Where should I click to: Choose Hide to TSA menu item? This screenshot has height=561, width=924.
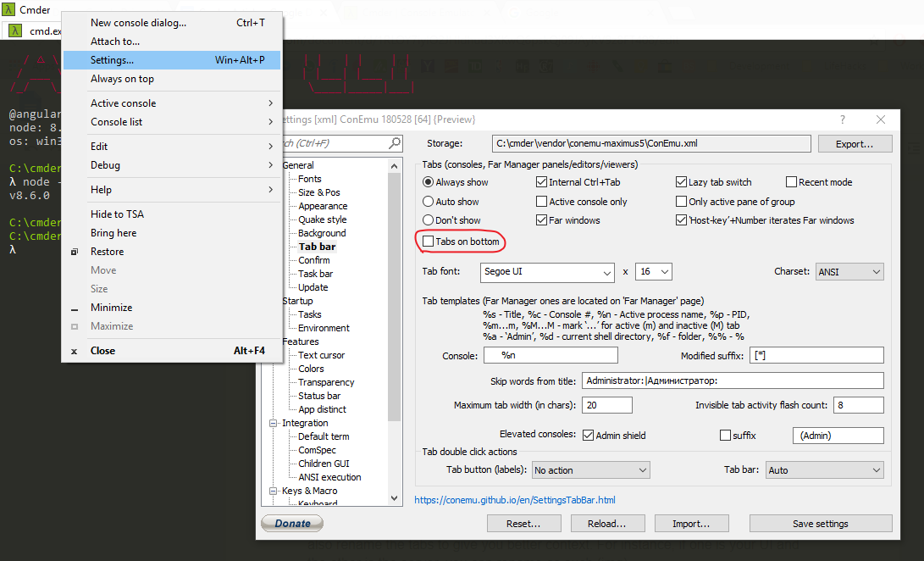pos(172,214)
